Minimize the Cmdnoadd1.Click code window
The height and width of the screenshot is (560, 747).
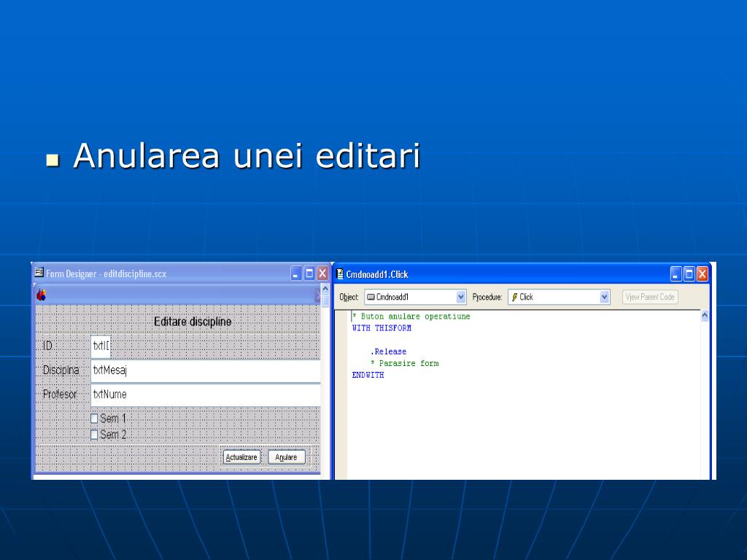coord(676,274)
